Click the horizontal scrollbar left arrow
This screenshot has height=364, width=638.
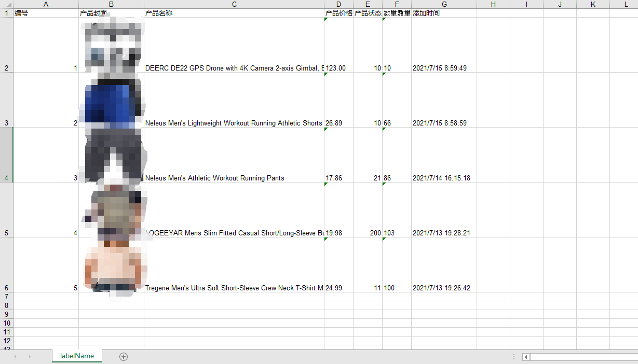pyautogui.click(x=525, y=357)
